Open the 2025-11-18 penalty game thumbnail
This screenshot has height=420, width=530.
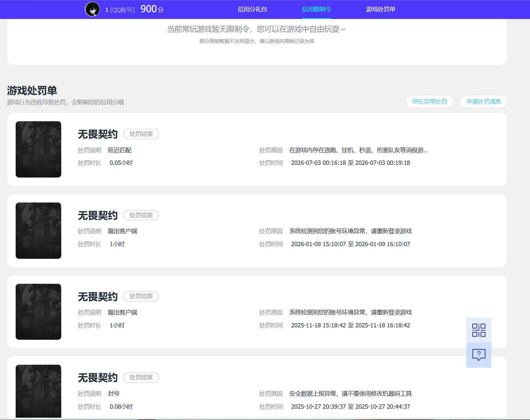(38, 312)
